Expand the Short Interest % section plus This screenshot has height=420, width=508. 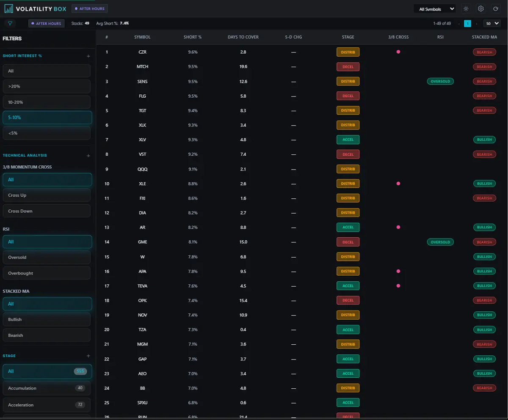point(88,56)
